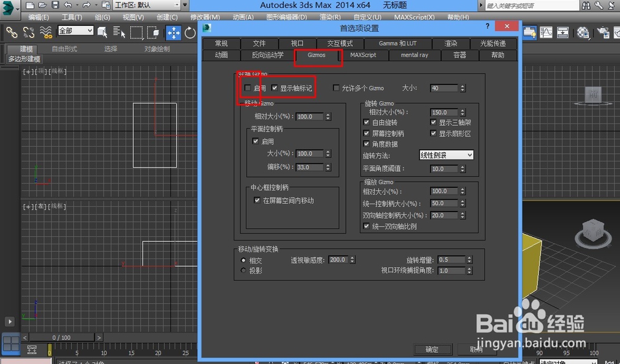Open a file with the folder icon
The width and height of the screenshot is (620, 364).
pyautogui.click(x=43, y=5)
